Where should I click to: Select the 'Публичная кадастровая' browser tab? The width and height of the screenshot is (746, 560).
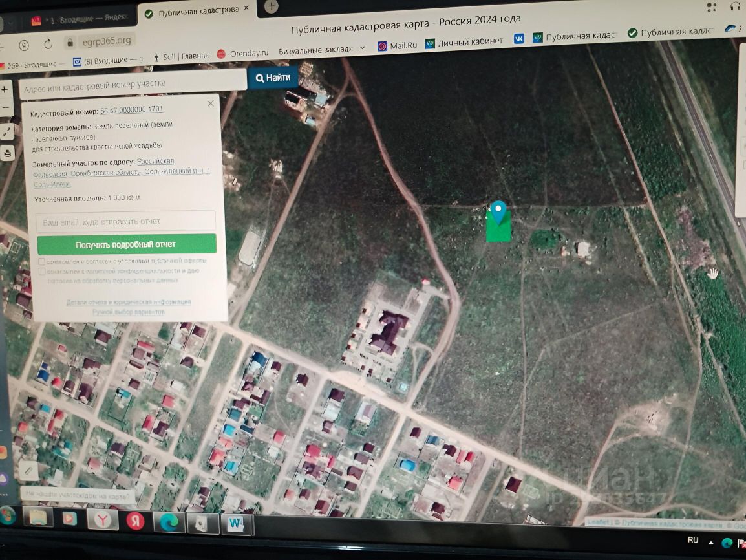pyautogui.click(x=192, y=12)
